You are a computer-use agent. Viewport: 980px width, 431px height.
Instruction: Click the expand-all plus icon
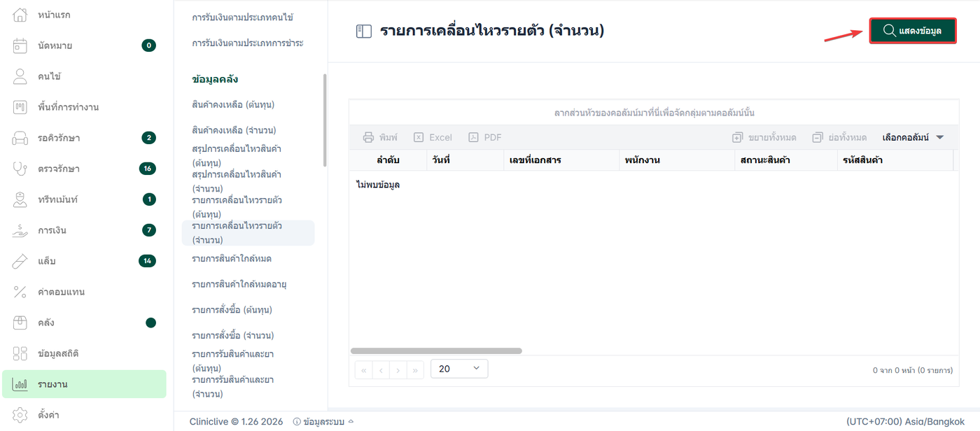point(737,137)
